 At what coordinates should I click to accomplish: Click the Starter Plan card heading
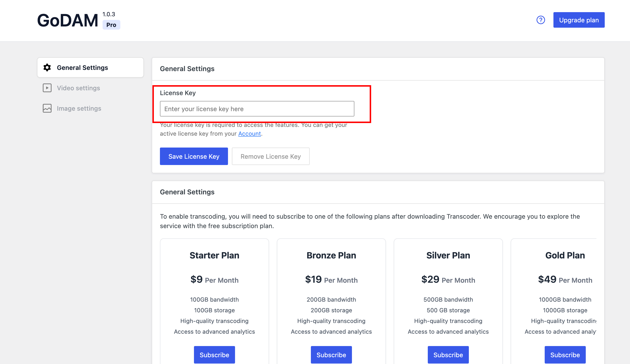pyautogui.click(x=214, y=255)
